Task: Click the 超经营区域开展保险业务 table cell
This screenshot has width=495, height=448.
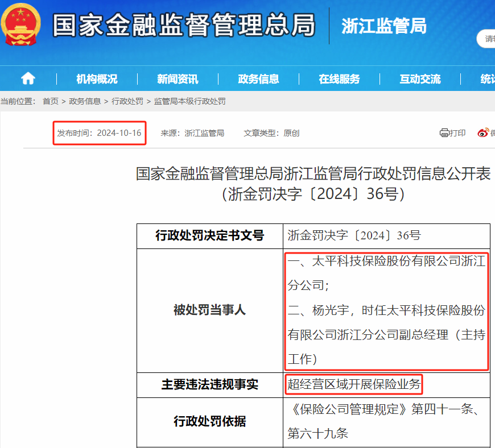Action: 354,385
